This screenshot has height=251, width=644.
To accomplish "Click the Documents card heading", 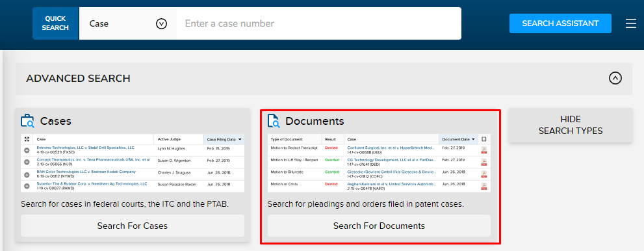I will (x=315, y=121).
